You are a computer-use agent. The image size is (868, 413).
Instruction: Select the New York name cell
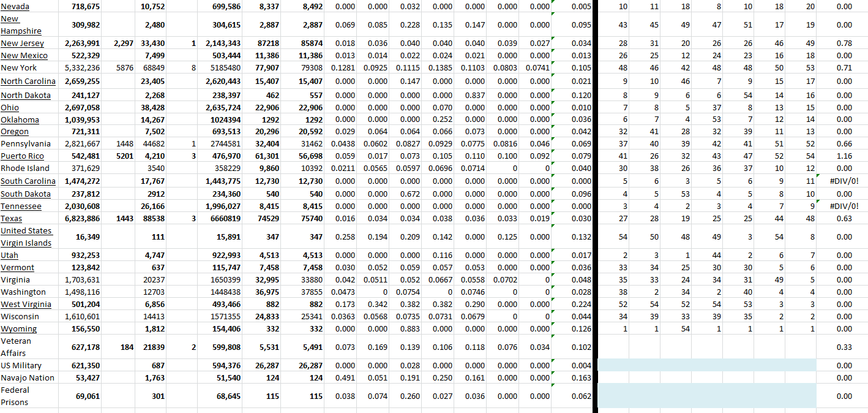coord(18,68)
